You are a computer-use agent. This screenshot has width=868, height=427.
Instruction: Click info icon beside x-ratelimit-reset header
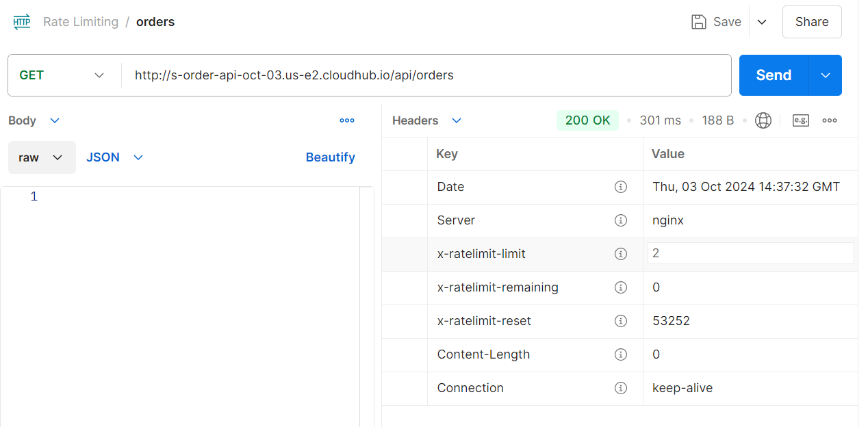coord(621,321)
